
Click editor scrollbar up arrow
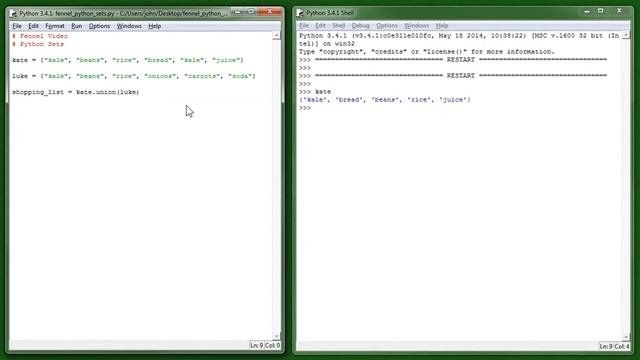click(276, 36)
